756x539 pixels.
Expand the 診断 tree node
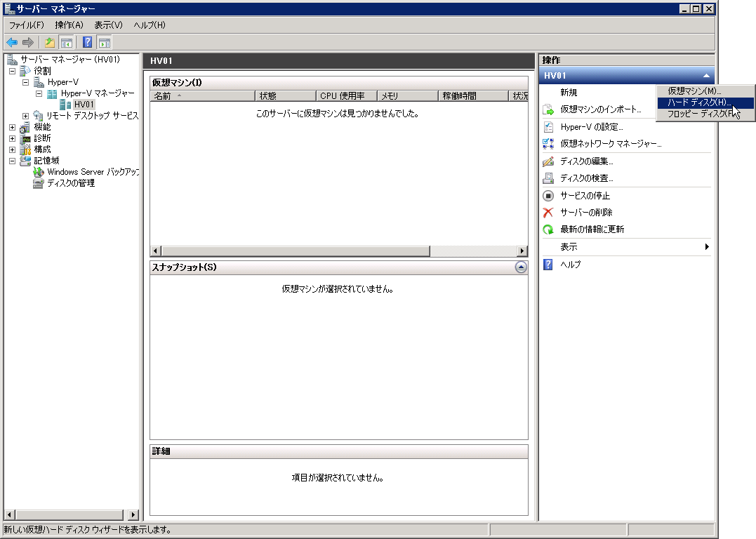click(12, 138)
